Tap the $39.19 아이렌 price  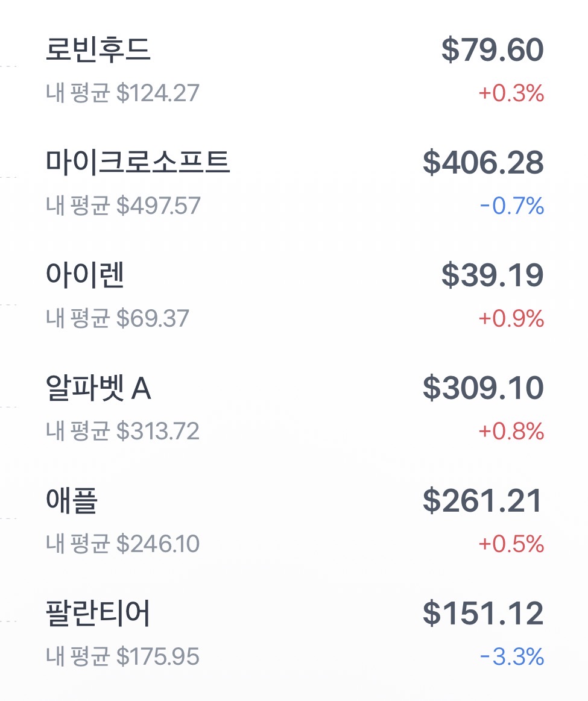pos(492,275)
